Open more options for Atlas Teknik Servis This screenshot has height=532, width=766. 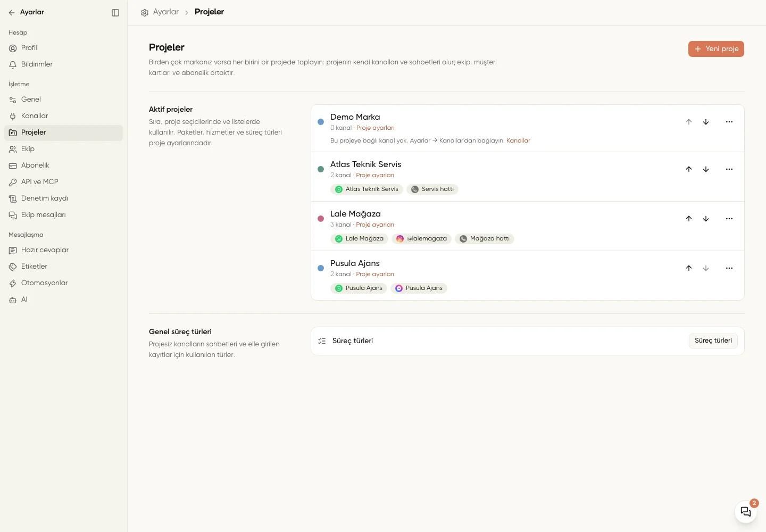[x=729, y=169]
